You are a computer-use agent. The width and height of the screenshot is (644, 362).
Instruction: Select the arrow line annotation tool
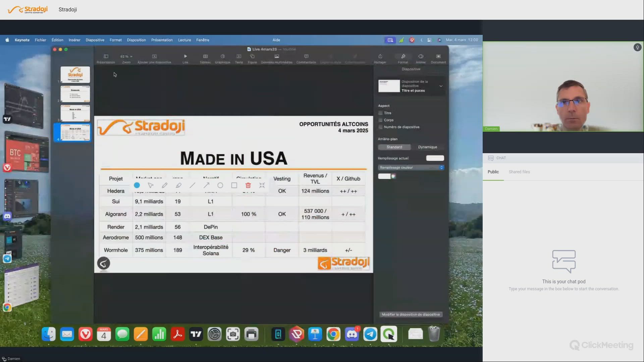click(x=206, y=185)
